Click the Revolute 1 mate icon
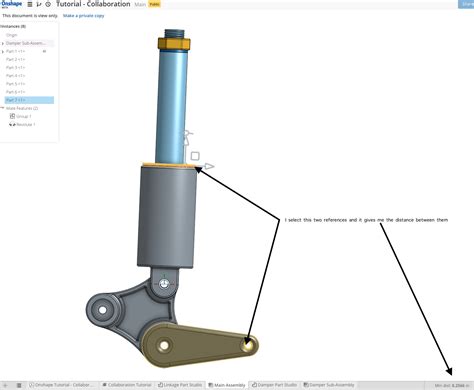 point(12,124)
